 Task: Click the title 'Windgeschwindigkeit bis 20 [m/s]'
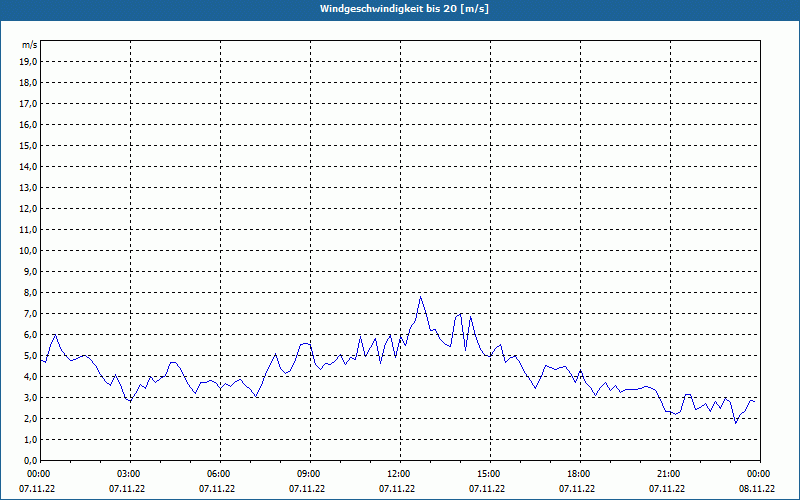[x=404, y=9]
